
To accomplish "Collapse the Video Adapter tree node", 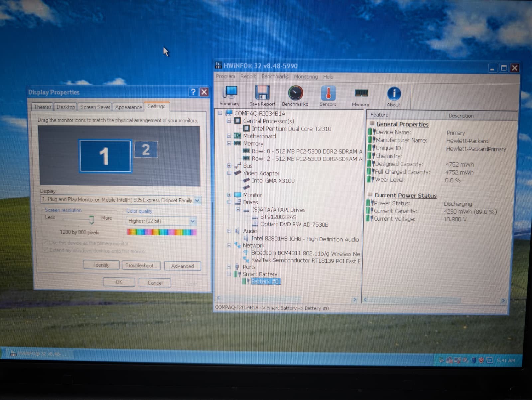I will click(229, 173).
